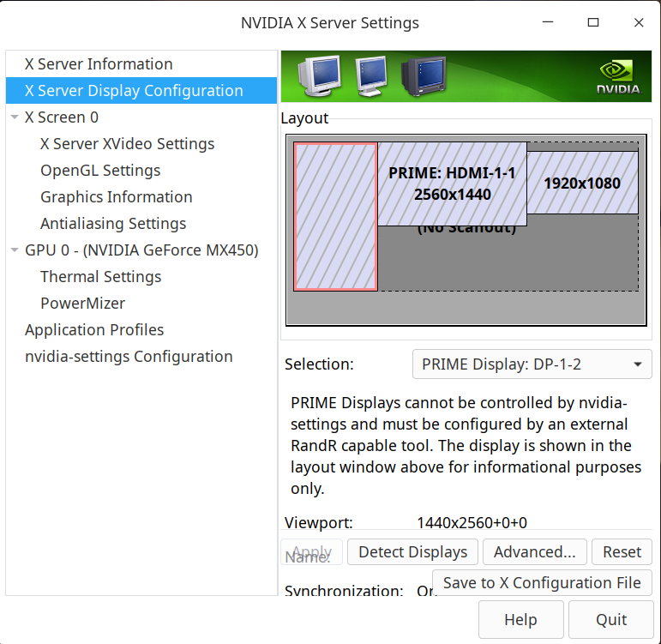Quit NVIDIA X Server Settings
This screenshot has width=661, height=644.
(x=611, y=619)
